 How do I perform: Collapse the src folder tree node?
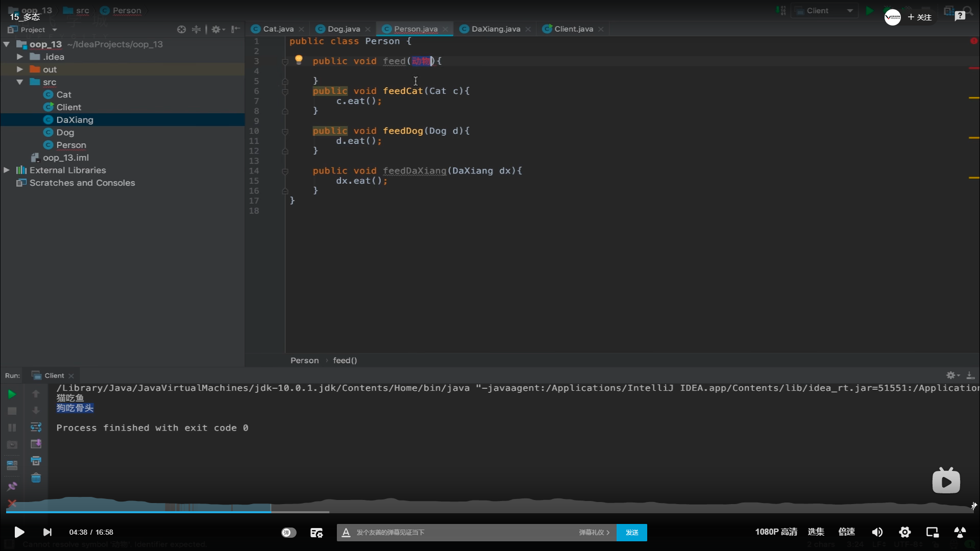[19, 82]
